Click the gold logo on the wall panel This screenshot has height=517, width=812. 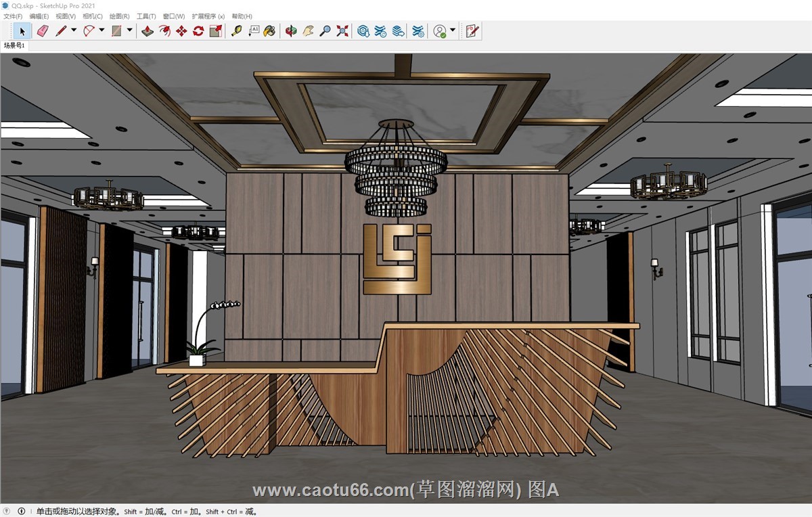pos(397,258)
